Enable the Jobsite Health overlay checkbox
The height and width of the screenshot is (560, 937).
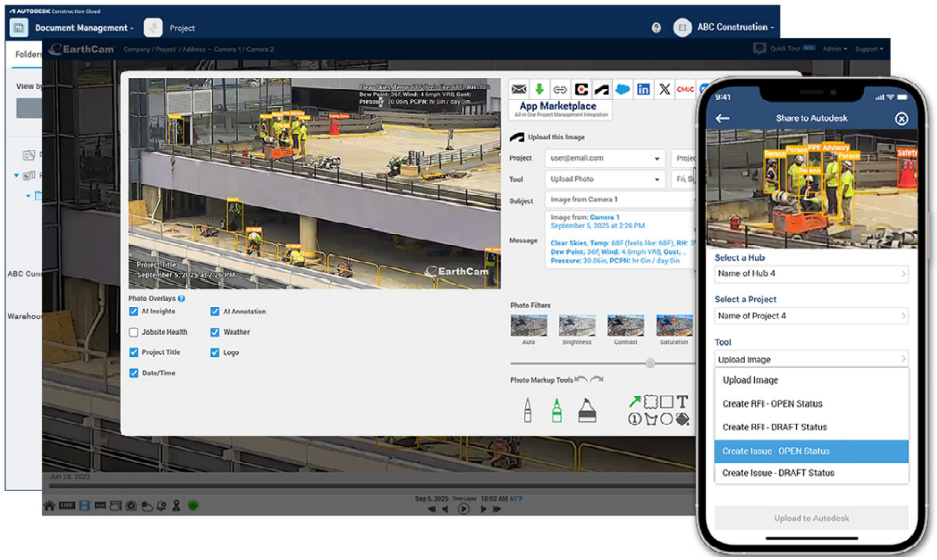(x=134, y=332)
